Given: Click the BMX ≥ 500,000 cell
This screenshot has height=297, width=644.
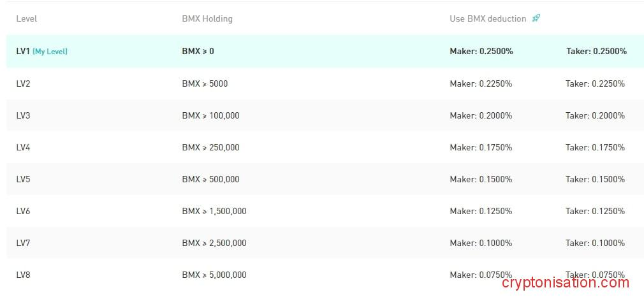Looking at the screenshot, I should click(x=210, y=179).
